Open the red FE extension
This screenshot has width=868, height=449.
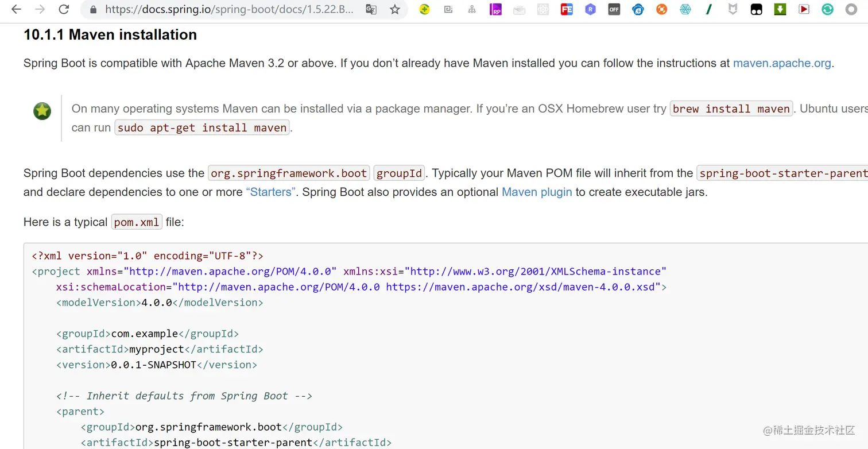coord(567,9)
